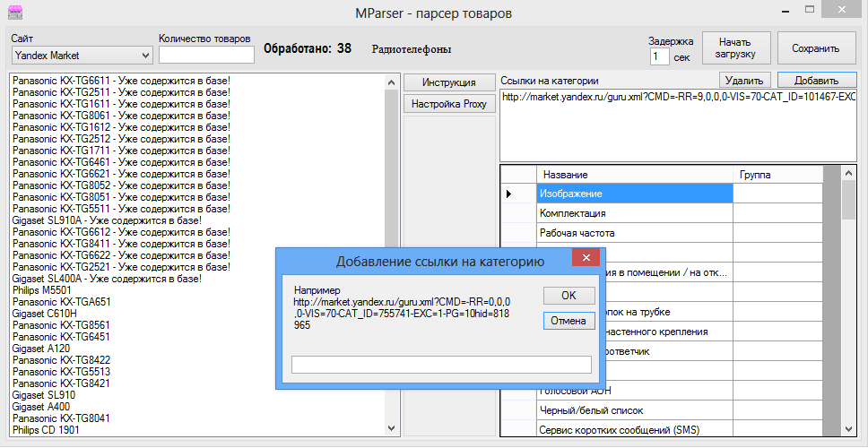Select the Комплектация table cell
Screen dimensions: 868x448
[634, 213]
